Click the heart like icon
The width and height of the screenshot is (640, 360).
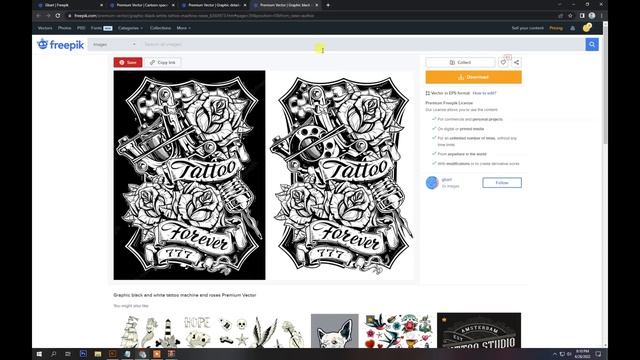pyautogui.click(x=503, y=62)
